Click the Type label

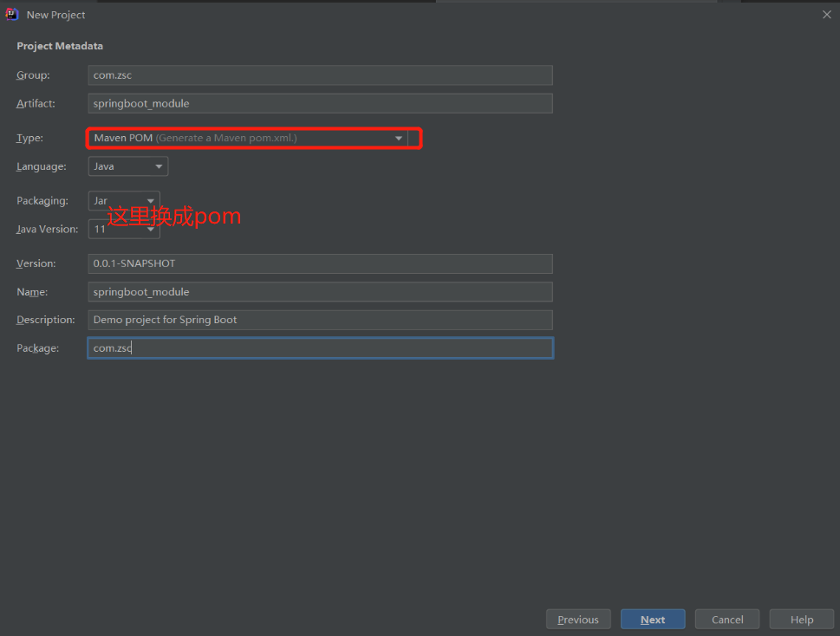[x=30, y=138]
